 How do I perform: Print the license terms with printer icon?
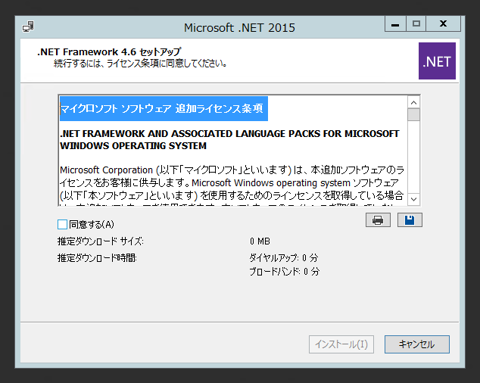click(x=378, y=220)
